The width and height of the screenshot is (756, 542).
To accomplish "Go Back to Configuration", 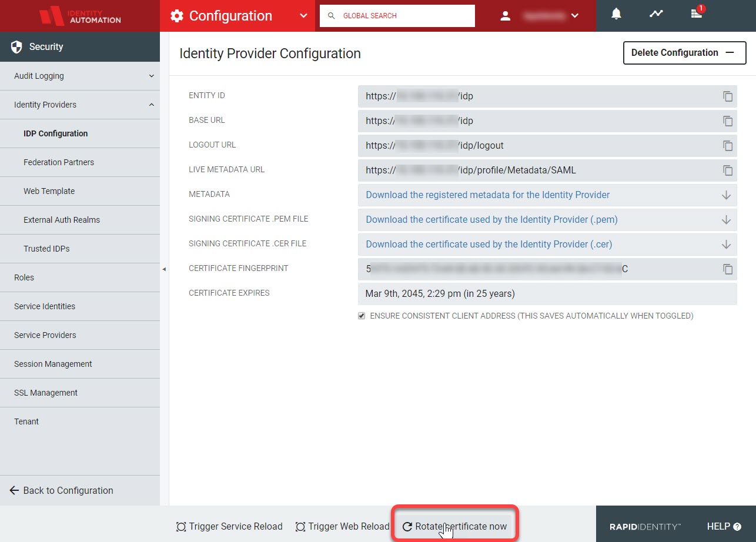I will (62, 490).
